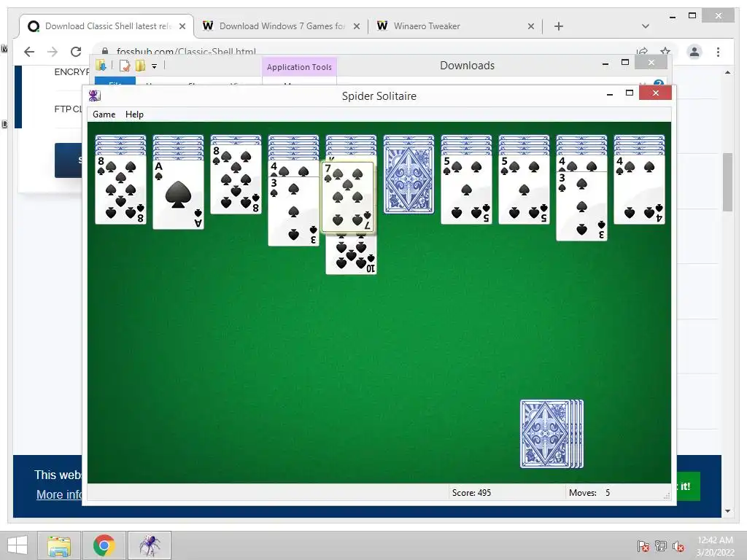This screenshot has width=747, height=560.
Task: Select the 5 of spades in the seventh column
Action: tap(466, 190)
